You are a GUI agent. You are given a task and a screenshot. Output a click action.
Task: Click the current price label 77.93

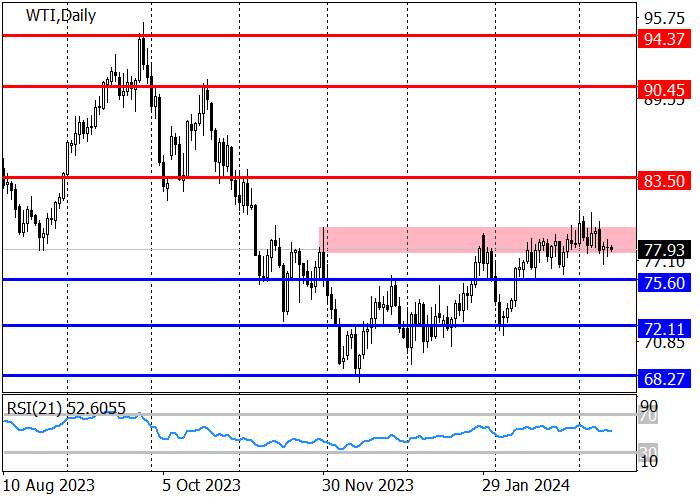click(664, 250)
